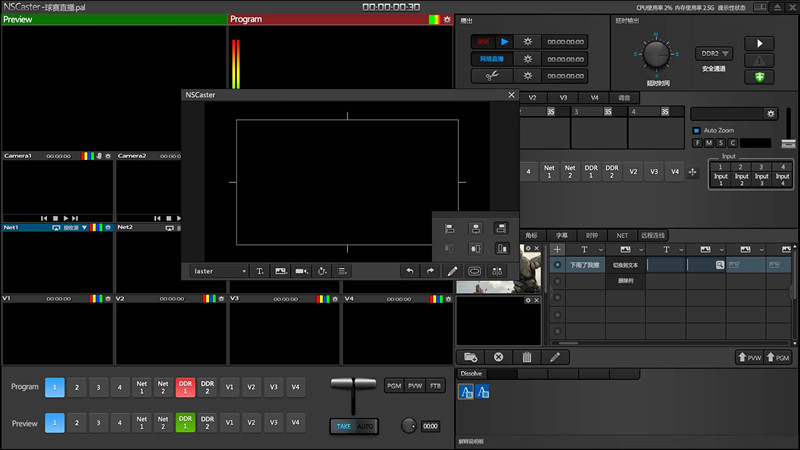The width and height of the screenshot is (800, 450).
Task: Select the pencil edit tool in editor toolbar
Action: click(x=452, y=271)
